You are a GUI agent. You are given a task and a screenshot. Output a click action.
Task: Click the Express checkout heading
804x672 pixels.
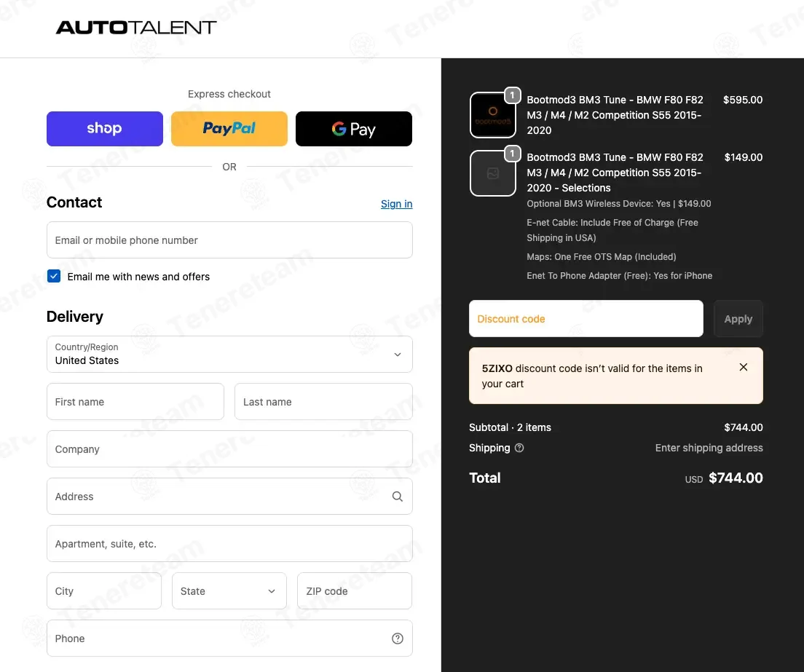tap(229, 94)
